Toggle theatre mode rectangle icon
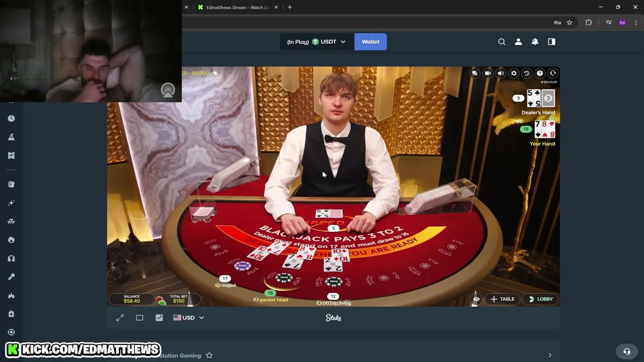The height and width of the screenshot is (362, 644). point(139,318)
